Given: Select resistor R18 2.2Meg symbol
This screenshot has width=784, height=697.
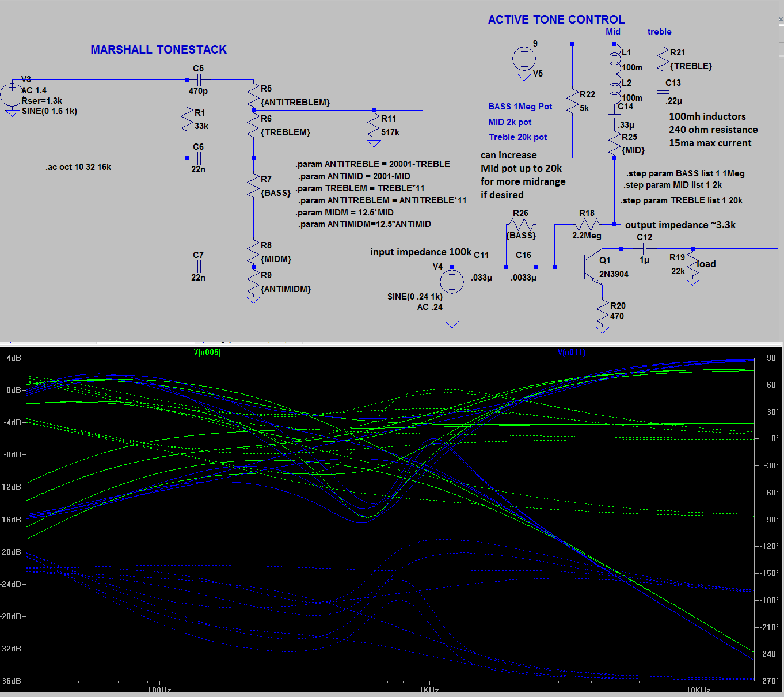Looking at the screenshot, I should pyautogui.click(x=587, y=224).
